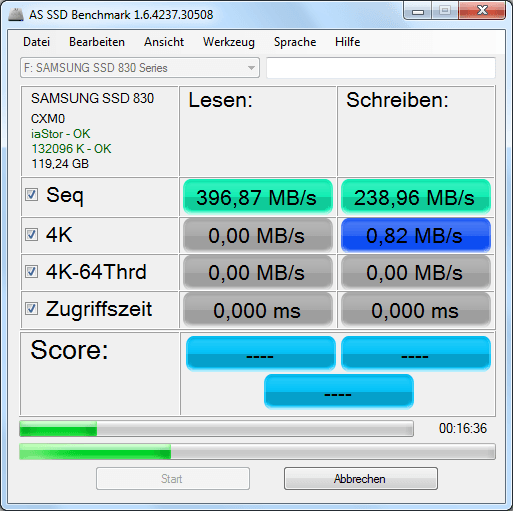This screenshot has width=522, height=516.
Task: Click the SAMSUNG SSD 830 model name
Action: (92, 98)
